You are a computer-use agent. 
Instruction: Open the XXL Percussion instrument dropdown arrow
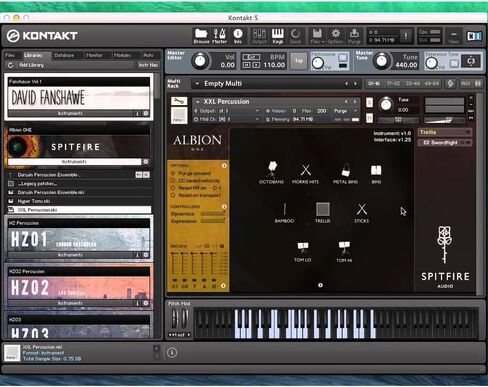coord(197,102)
